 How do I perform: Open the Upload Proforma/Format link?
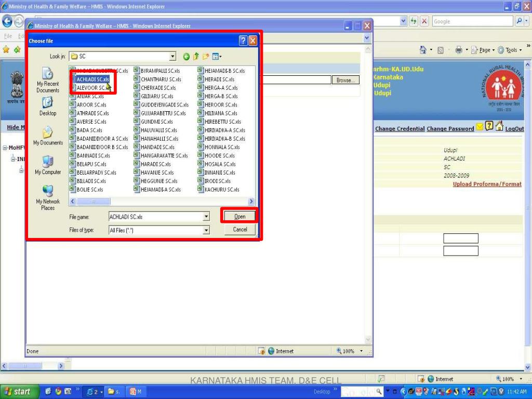[x=487, y=184]
